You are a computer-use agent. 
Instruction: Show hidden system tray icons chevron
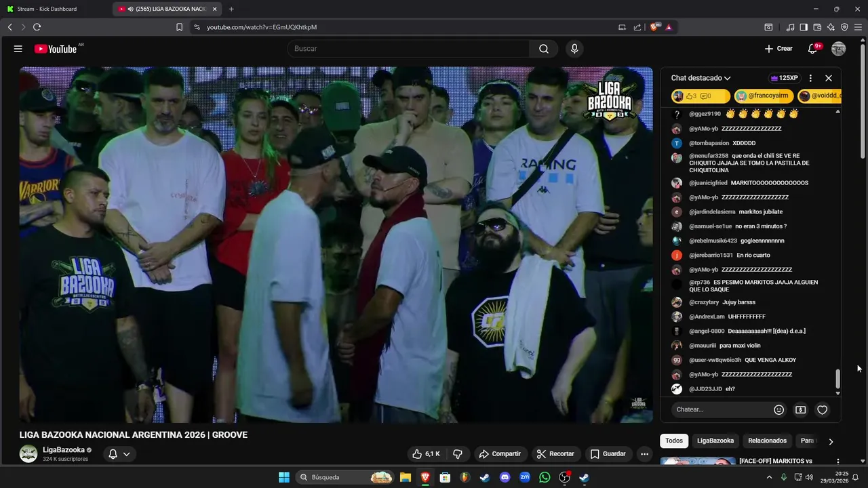pos(769,477)
